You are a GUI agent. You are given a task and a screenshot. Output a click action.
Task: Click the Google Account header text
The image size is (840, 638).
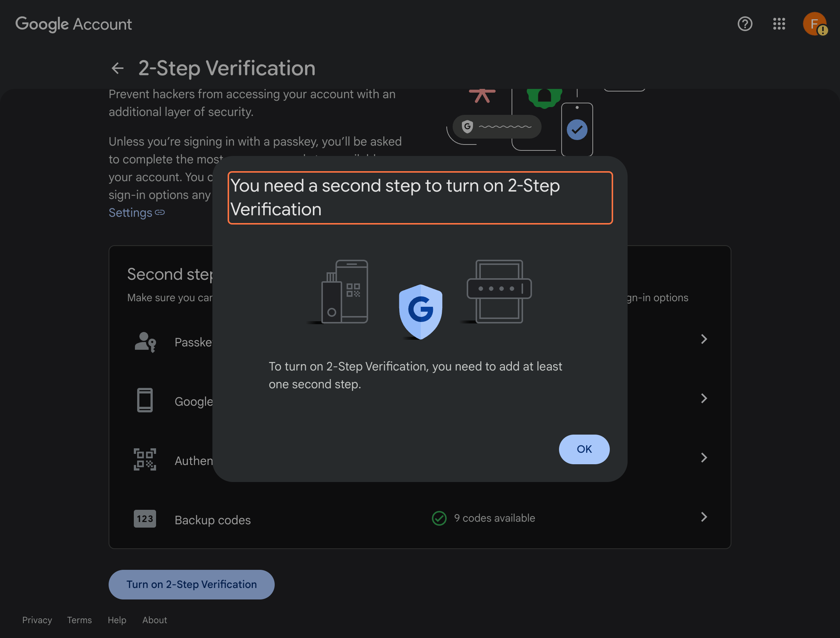(74, 24)
